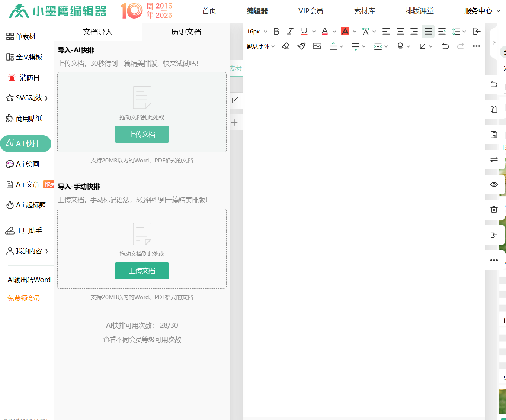This screenshot has width=506, height=420.
Task: Expand the font color dropdown arrow
Action: [x=334, y=32]
